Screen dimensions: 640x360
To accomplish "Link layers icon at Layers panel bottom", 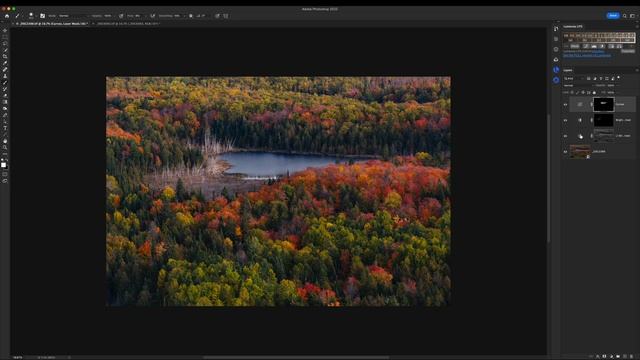I will (x=591, y=356).
